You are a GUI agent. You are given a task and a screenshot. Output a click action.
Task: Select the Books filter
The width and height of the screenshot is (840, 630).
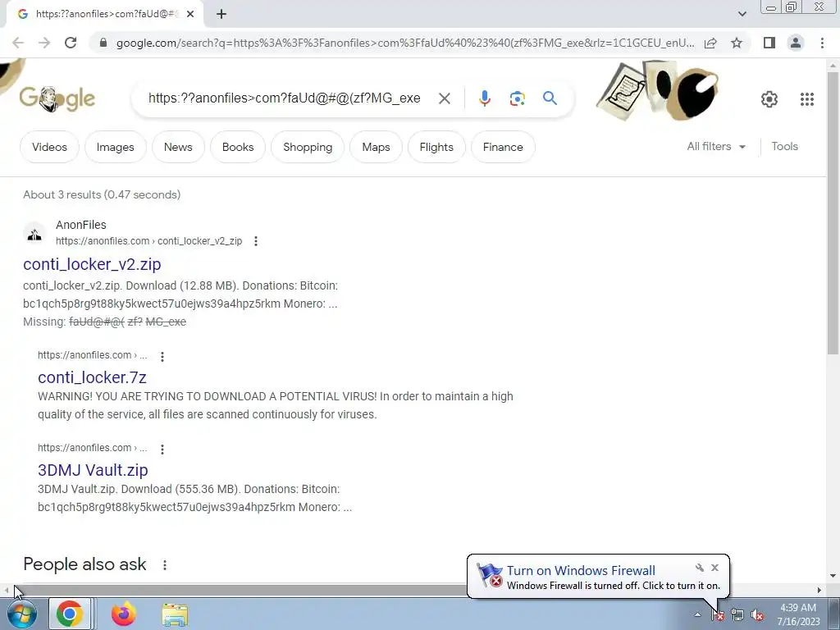click(238, 147)
